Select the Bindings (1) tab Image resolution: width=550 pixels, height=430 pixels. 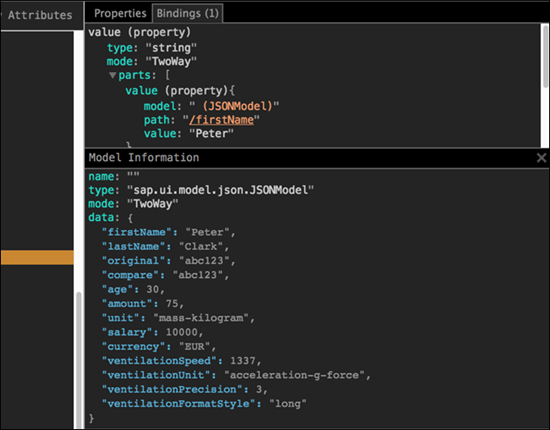[x=187, y=13]
